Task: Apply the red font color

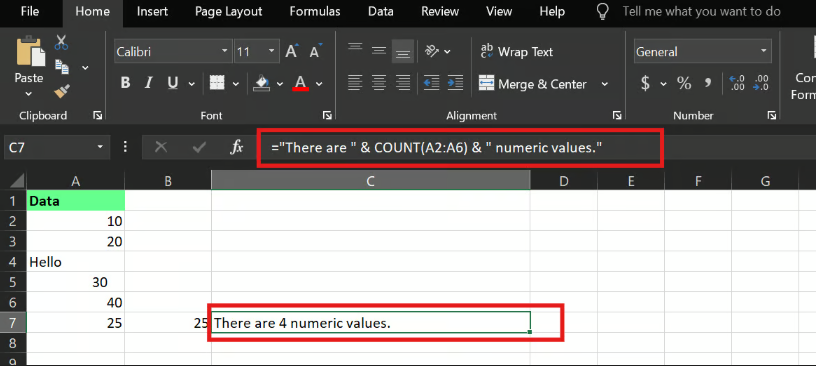Action: (x=301, y=83)
